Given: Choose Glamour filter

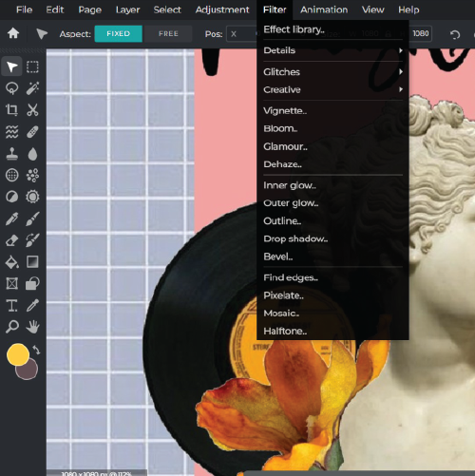Looking at the screenshot, I should (332, 146).
